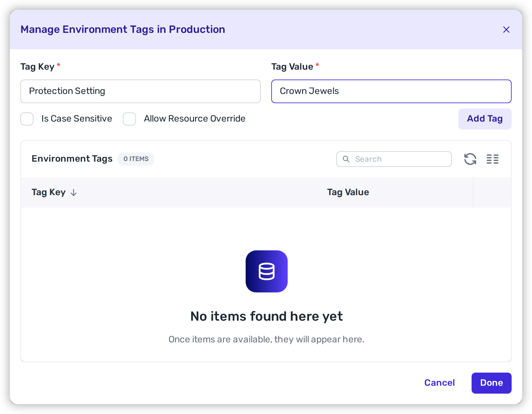Click the Add Tag button
This screenshot has width=532, height=414.
point(485,119)
